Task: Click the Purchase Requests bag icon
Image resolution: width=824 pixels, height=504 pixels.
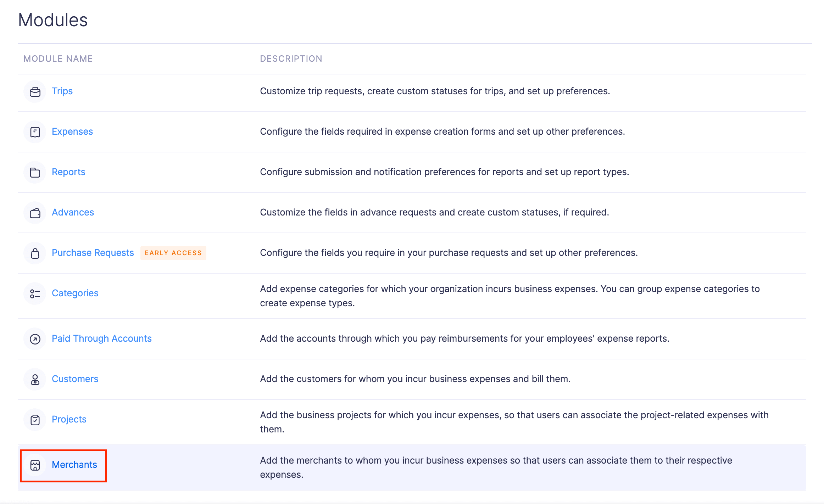Action: click(x=35, y=253)
